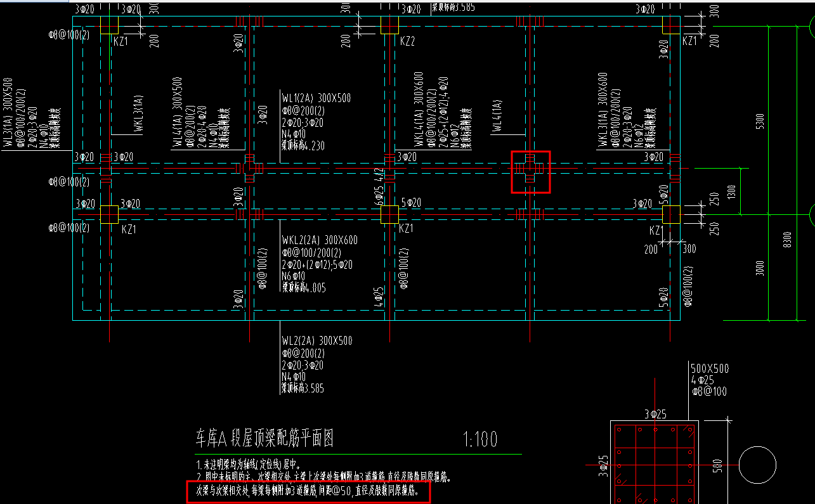Click the 梁顶标高4.805 elevation text
The height and width of the screenshot is (504, 815).
pyautogui.click(x=304, y=287)
